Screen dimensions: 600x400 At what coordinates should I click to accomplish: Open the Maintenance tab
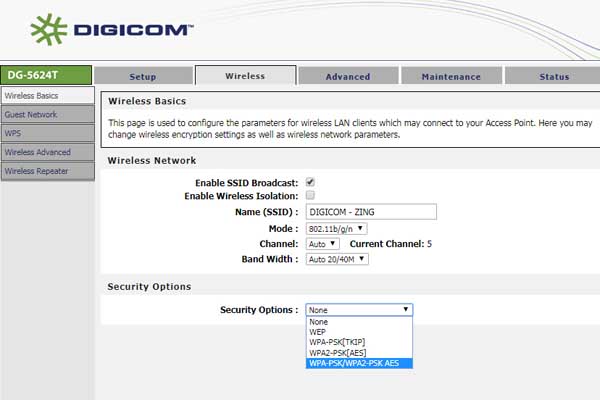tap(451, 76)
